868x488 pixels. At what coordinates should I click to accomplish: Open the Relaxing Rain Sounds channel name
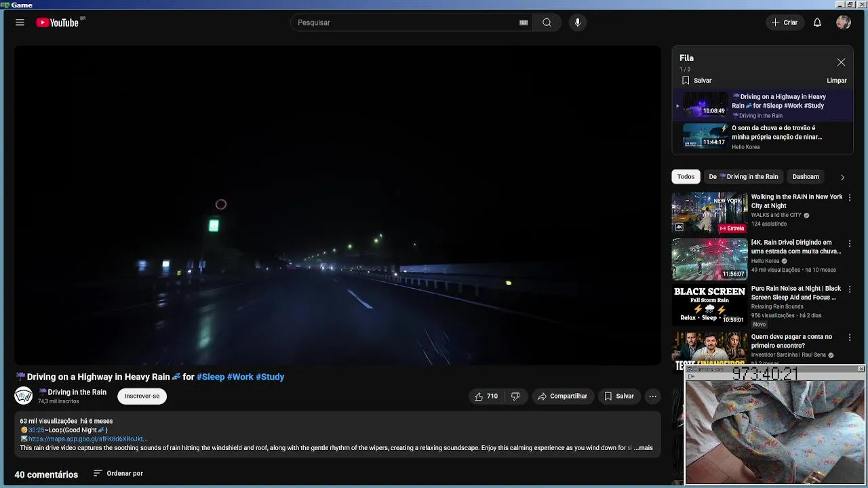pos(777,306)
